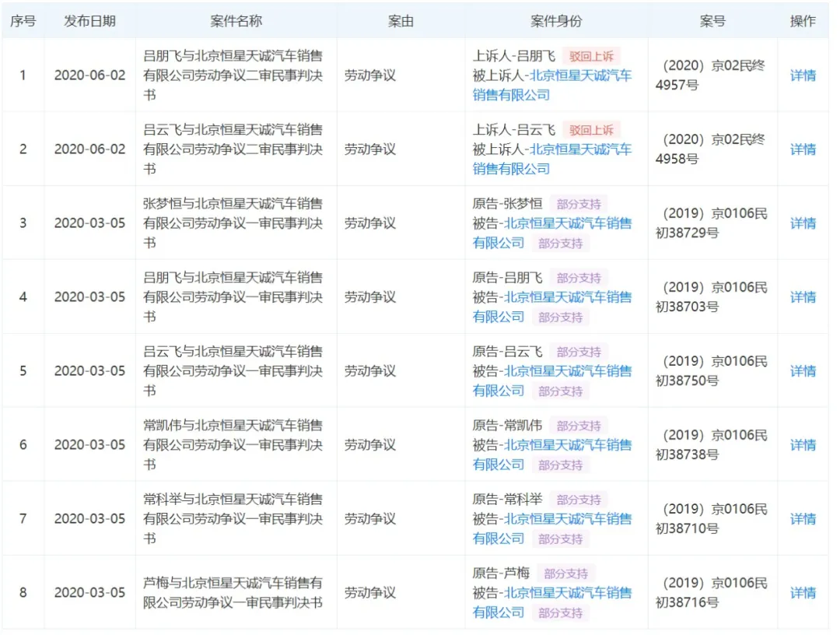Click 上诉人-吕朋飞 party text
Viewport: 840px width, 635px height.
(514, 56)
